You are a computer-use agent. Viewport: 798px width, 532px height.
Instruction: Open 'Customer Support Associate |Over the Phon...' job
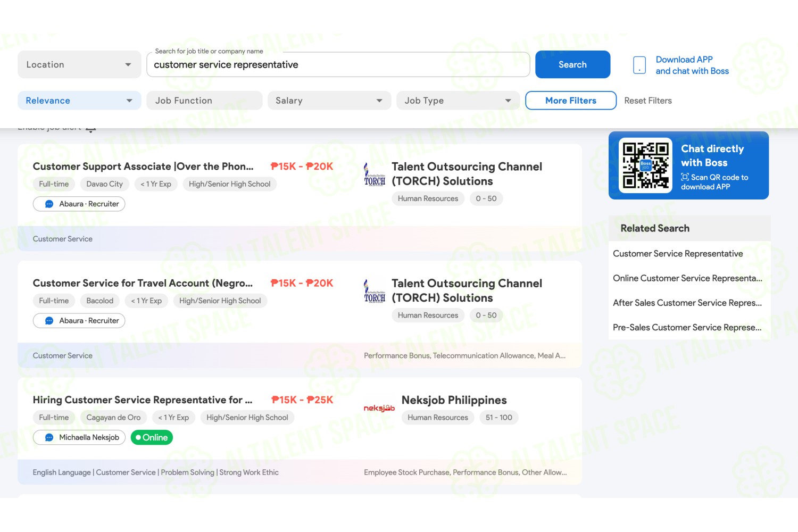(143, 167)
